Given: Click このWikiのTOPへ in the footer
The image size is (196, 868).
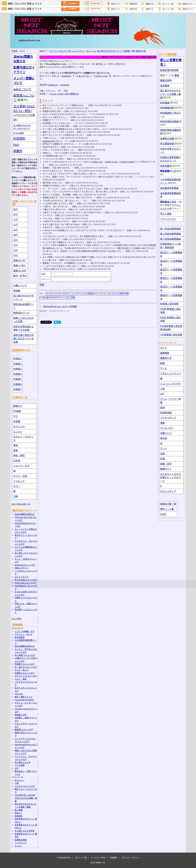Looking at the screenshot, I should point(63,858).
